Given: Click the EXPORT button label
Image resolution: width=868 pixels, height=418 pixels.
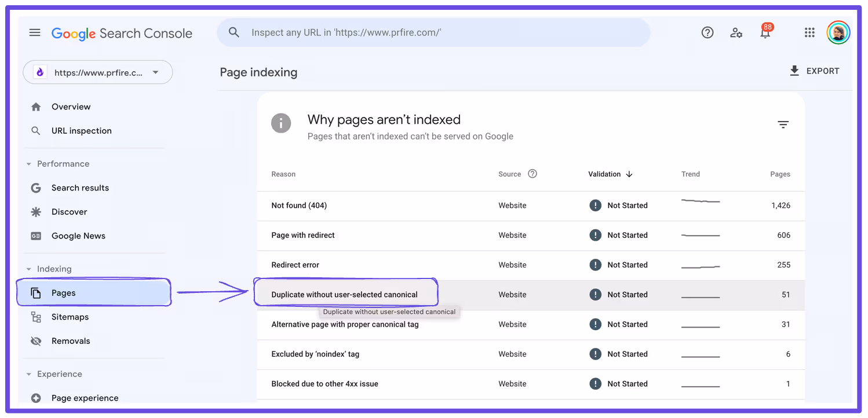Looking at the screenshot, I should (x=823, y=71).
